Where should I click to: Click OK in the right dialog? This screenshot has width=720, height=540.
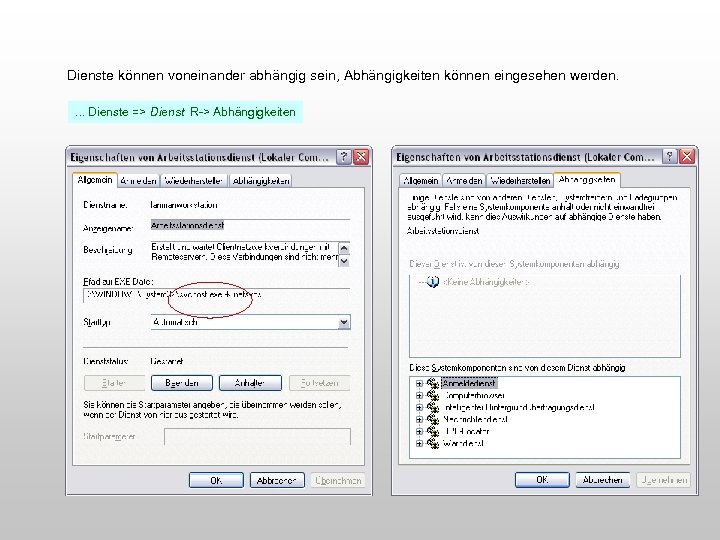[x=542, y=480]
